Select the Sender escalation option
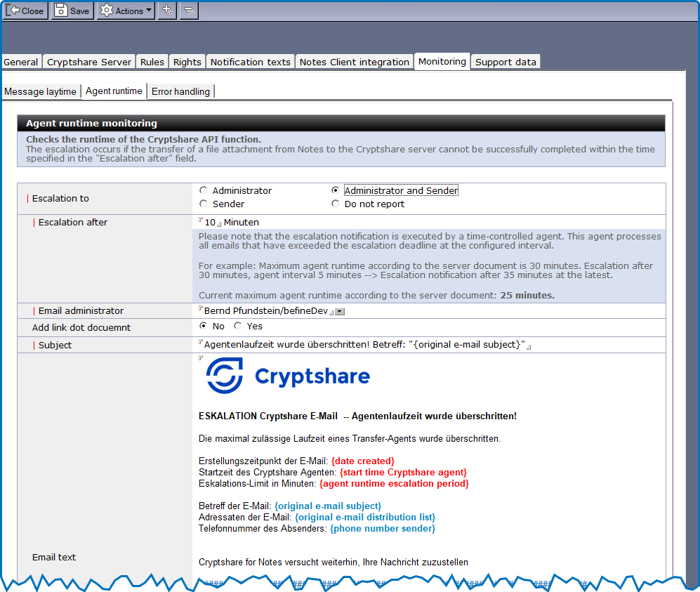Screen dimensions: 700x592 pos(204,204)
